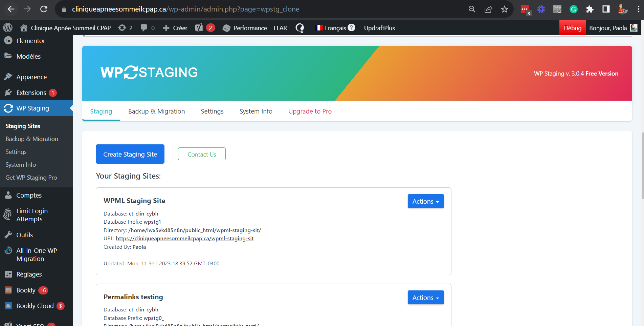
Task: Click the Create Staging Site button
Action: [x=130, y=154]
